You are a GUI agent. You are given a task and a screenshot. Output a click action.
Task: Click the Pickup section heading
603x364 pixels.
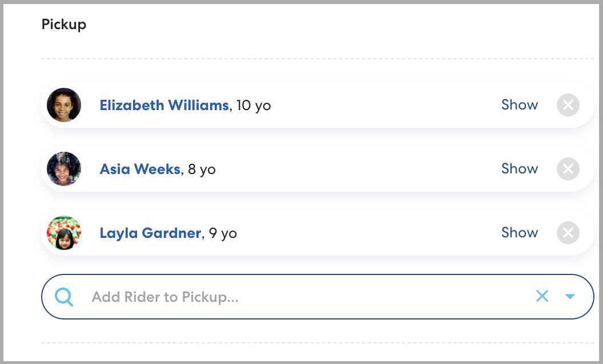click(64, 25)
